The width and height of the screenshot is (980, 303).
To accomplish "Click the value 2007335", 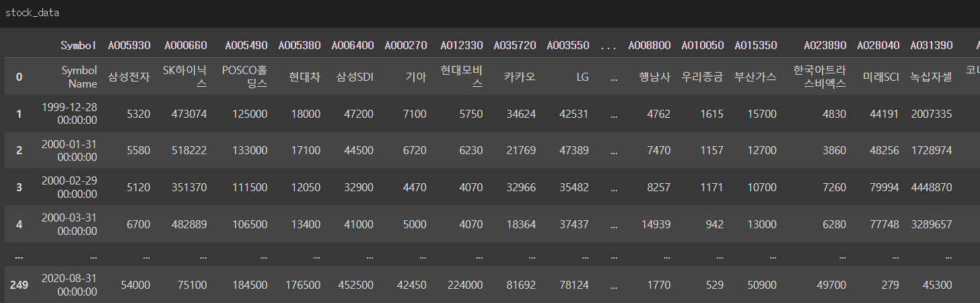I will 932,114.
